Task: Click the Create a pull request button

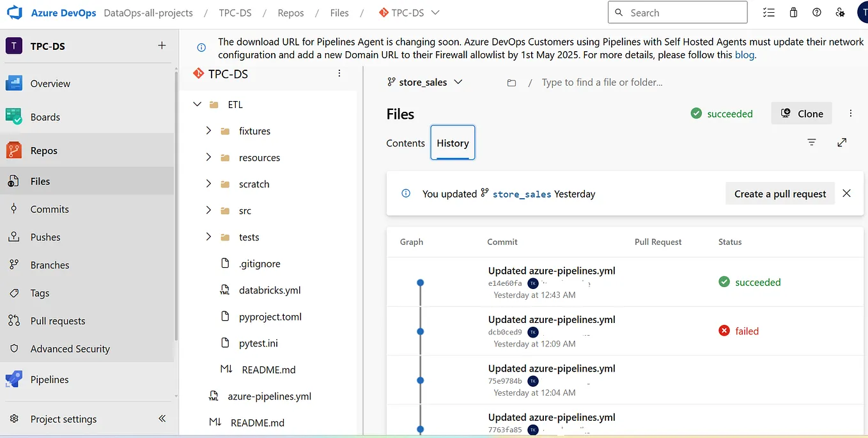Action: [x=780, y=193]
